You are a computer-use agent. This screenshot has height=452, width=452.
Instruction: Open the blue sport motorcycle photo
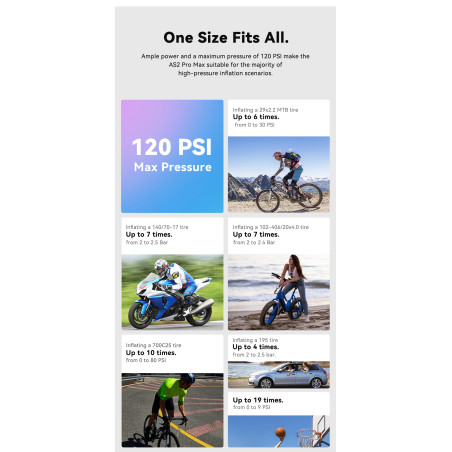tap(172, 292)
